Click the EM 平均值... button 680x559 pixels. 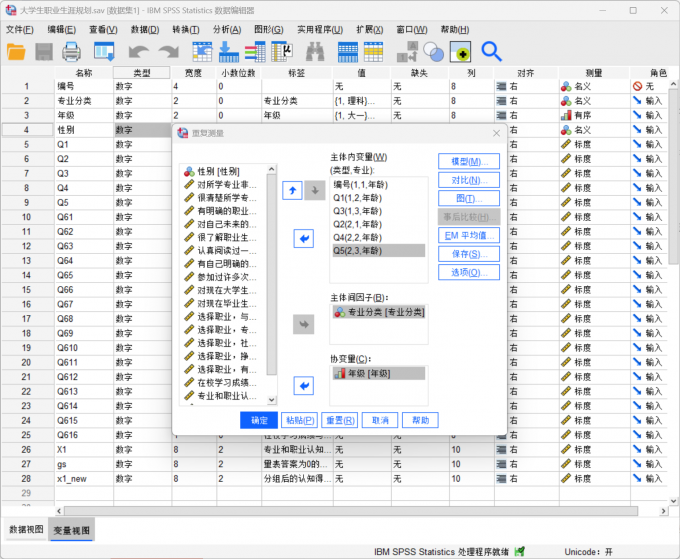[469, 235]
